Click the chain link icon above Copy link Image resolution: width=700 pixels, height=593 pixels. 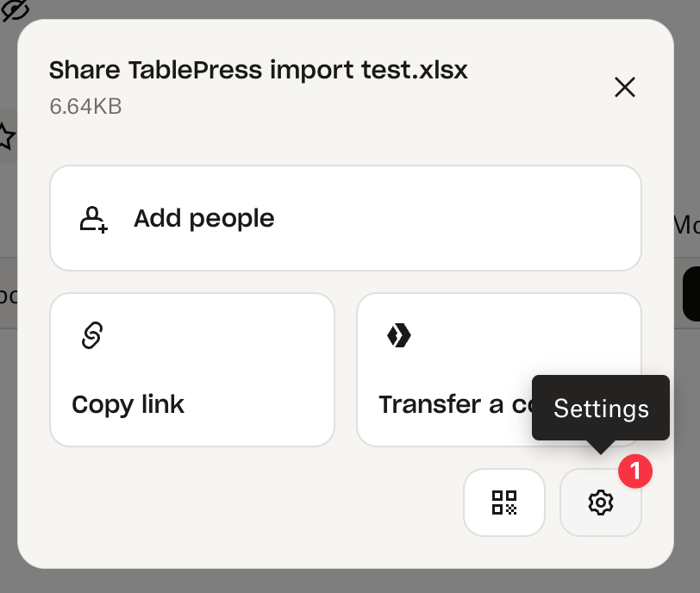(90, 334)
